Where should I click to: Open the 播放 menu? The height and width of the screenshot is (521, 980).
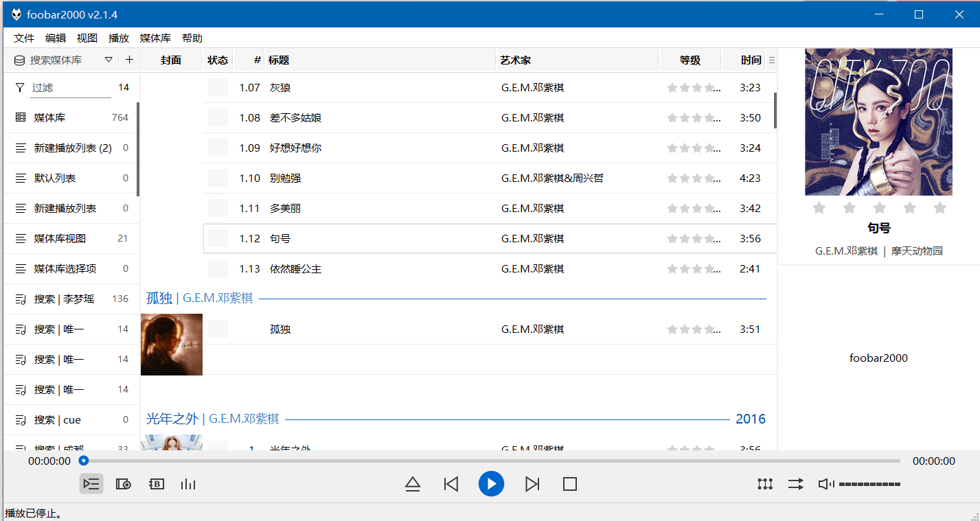pyautogui.click(x=119, y=38)
